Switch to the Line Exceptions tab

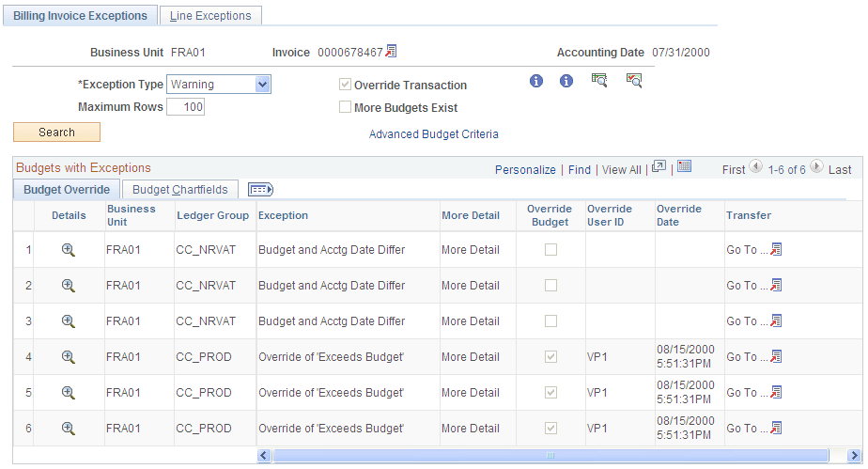click(210, 15)
